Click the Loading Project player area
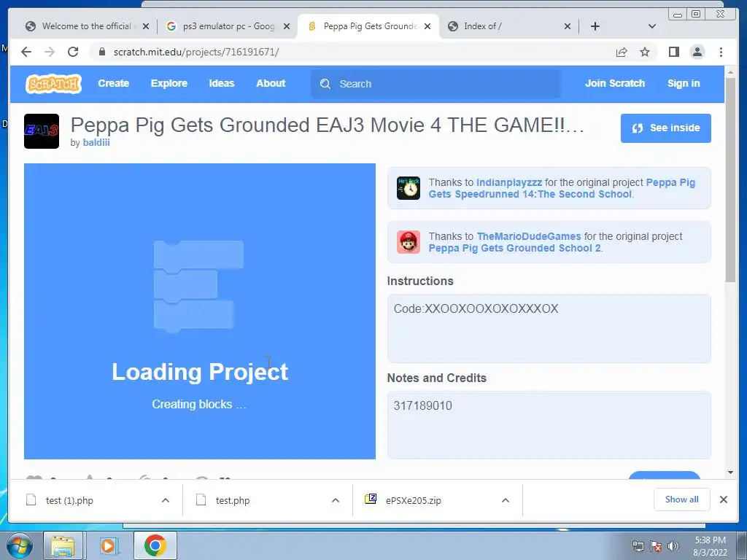Screen dimensions: 747x560 tap(200, 311)
